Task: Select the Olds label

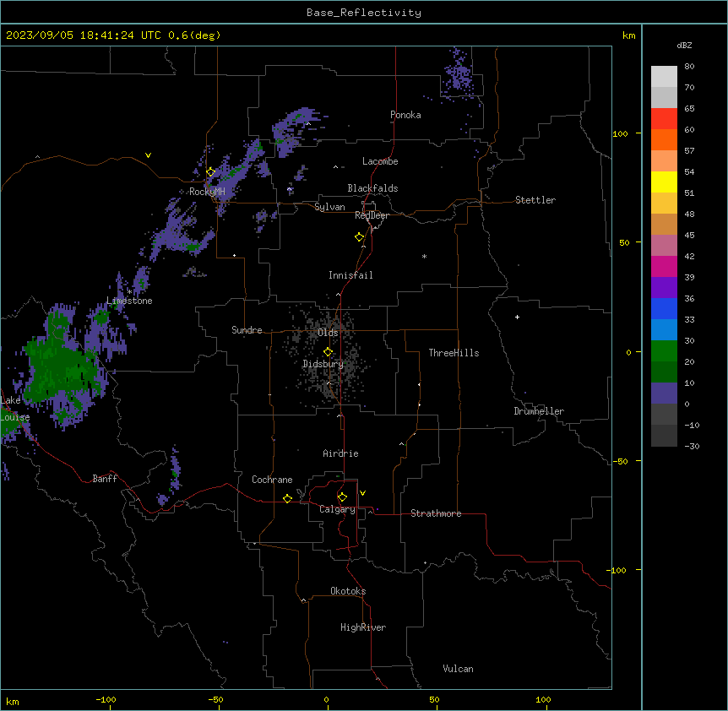Action: coord(328,333)
